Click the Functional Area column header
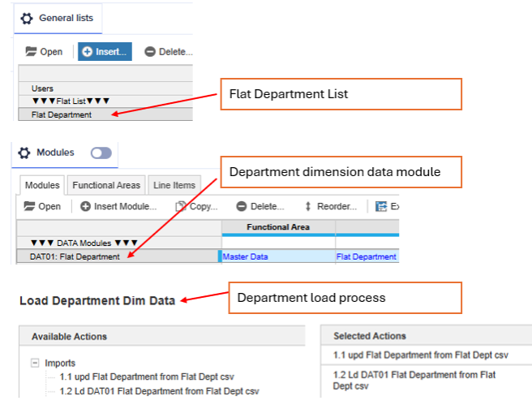Screen dimensions: 532x409 (278, 227)
